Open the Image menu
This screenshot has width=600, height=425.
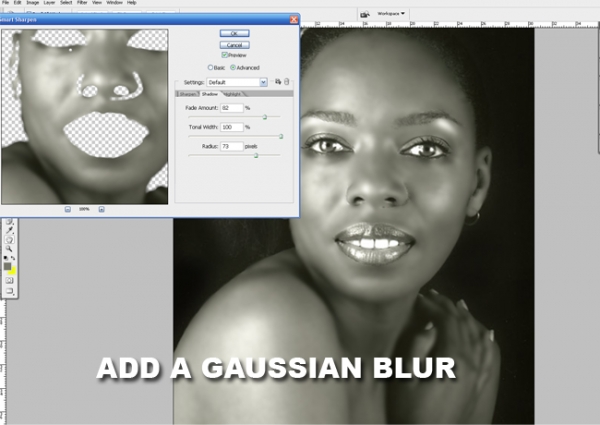click(33, 2)
